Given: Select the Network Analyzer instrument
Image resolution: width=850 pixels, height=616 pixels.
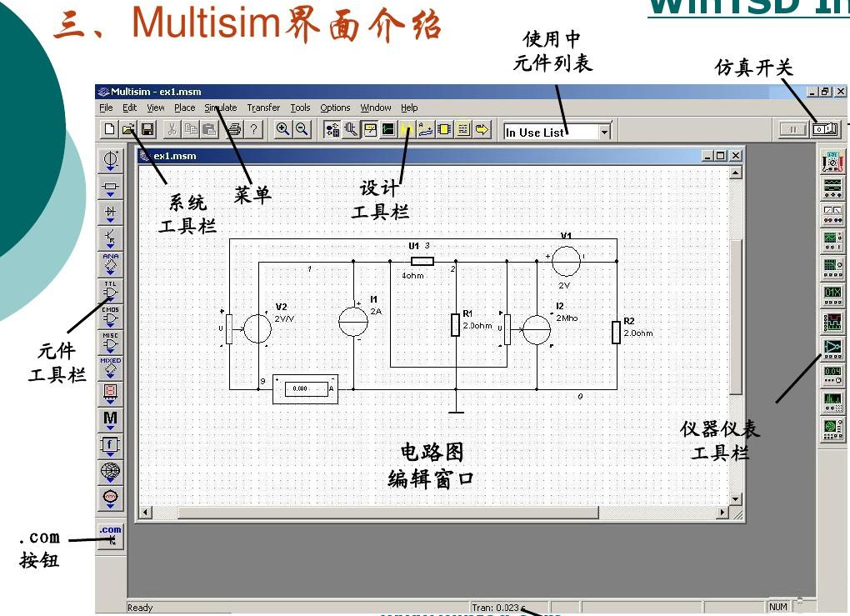Looking at the screenshot, I should (832, 428).
